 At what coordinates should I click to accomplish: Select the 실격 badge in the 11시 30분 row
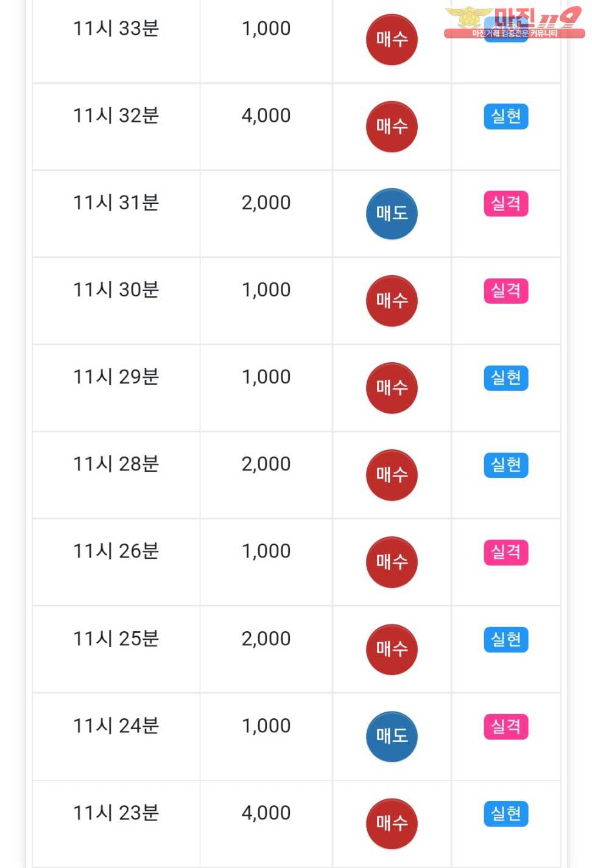click(506, 290)
